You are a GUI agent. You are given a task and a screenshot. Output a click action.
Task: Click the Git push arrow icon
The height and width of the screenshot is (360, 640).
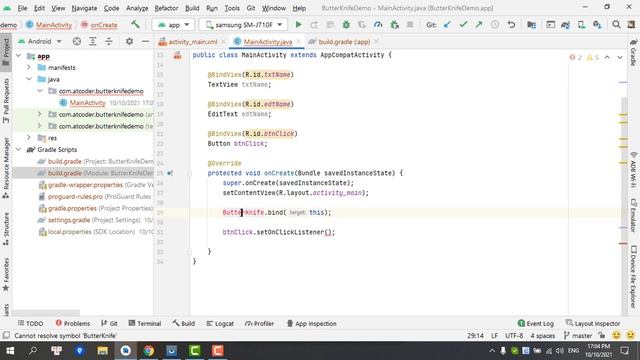[x=479, y=25]
